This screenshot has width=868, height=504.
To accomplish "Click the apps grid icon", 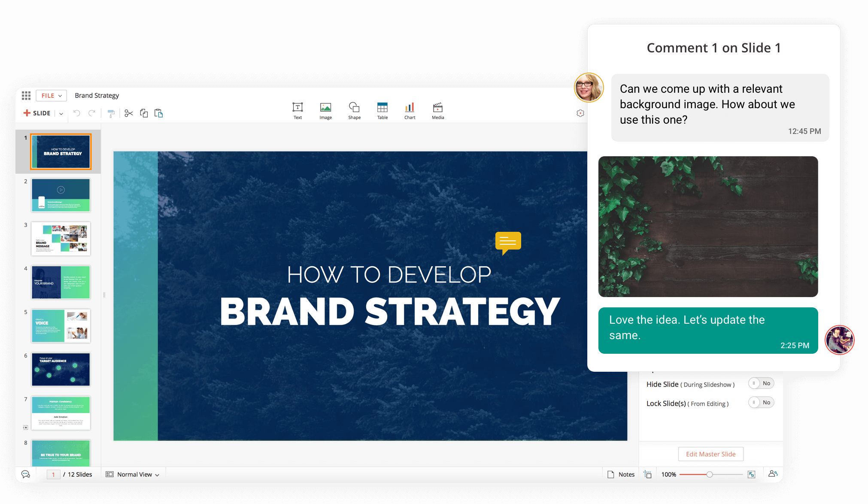I will coord(26,96).
